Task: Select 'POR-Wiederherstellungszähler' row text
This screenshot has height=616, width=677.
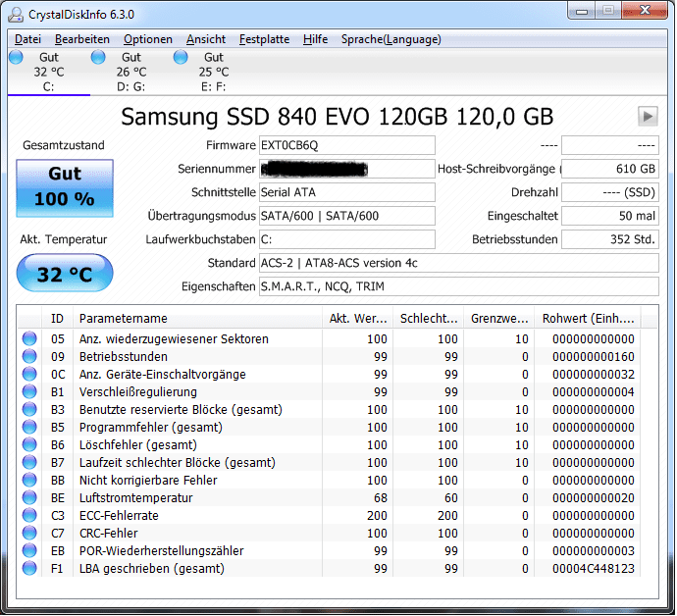Action: point(162,551)
